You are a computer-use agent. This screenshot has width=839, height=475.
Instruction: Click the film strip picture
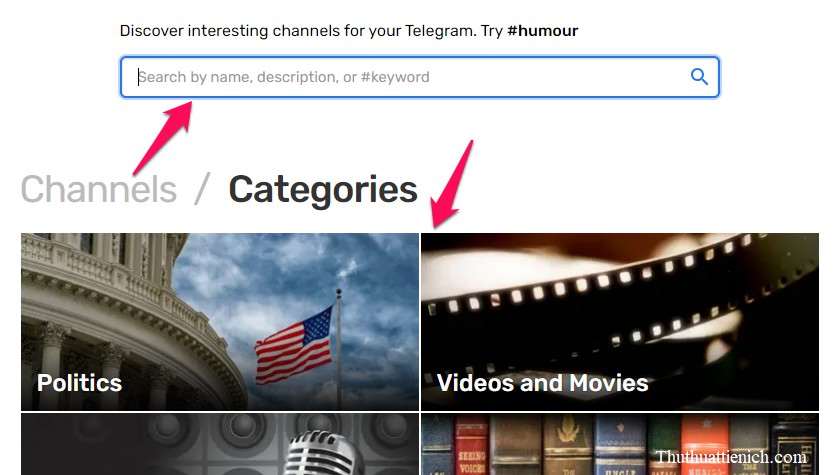(x=620, y=300)
